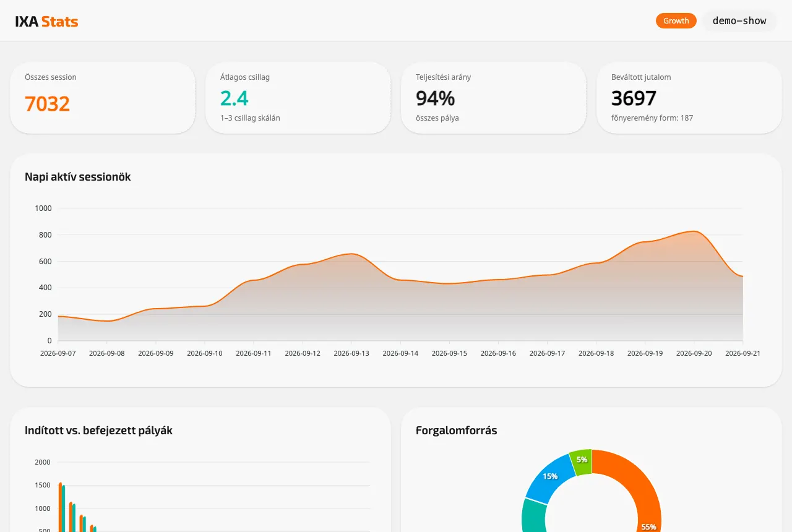Click the 2026-09-17 axis label
Screen dimensions: 792x532
pyautogui.click(x=547, y=353)
